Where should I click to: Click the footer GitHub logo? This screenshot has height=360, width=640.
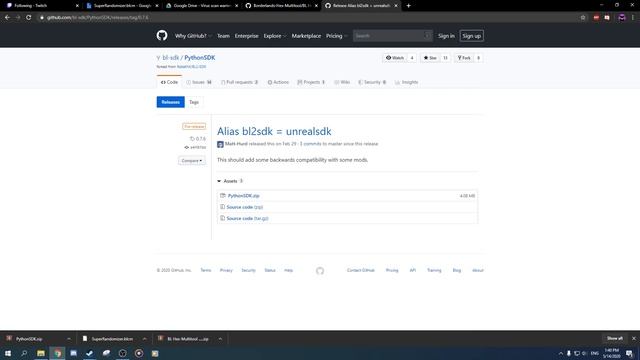click(320, 271)
